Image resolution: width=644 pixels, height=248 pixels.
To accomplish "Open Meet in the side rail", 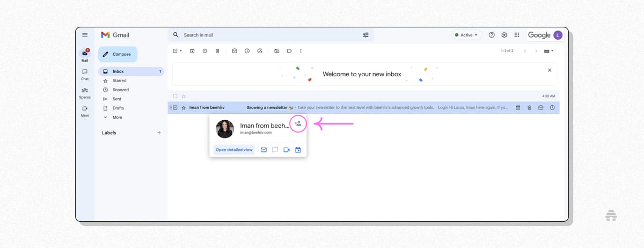I will pyautogui.click(x=85, y=111).
